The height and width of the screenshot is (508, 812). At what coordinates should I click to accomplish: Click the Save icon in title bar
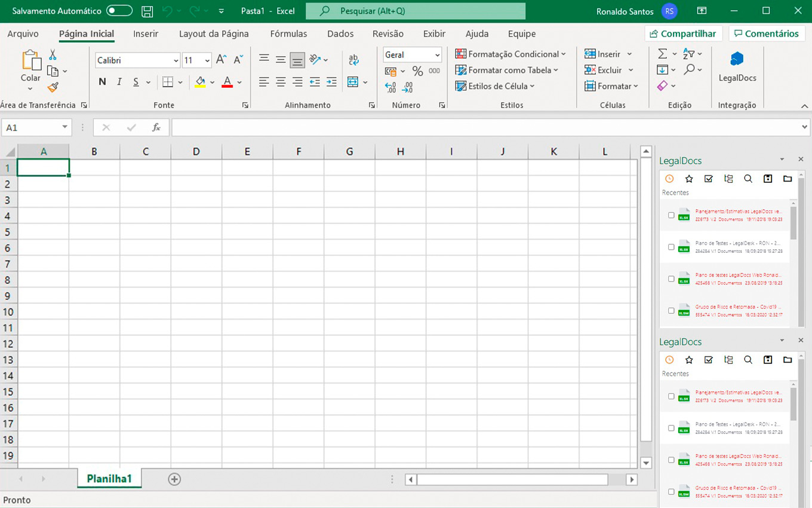(x=147, y=11)
